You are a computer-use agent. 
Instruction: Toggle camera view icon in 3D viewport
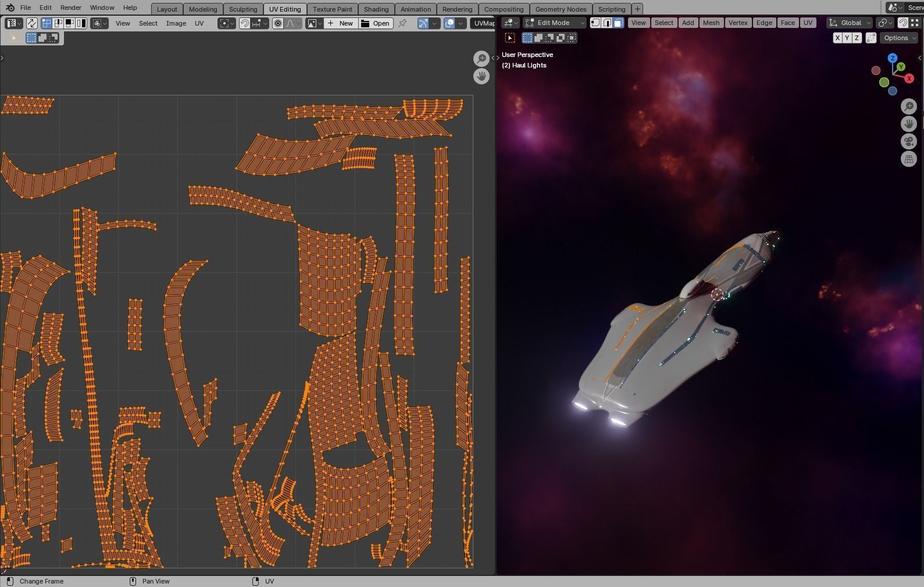pyautogui.click(x=908, y=141)
